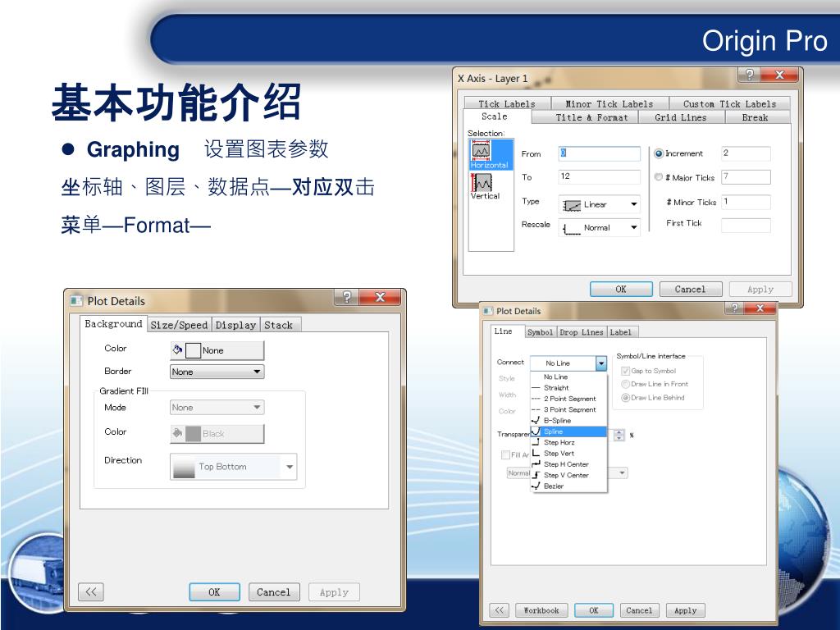Click the Color None swatch button
Viewport: 840px width, 630px height.
point(217,350)
